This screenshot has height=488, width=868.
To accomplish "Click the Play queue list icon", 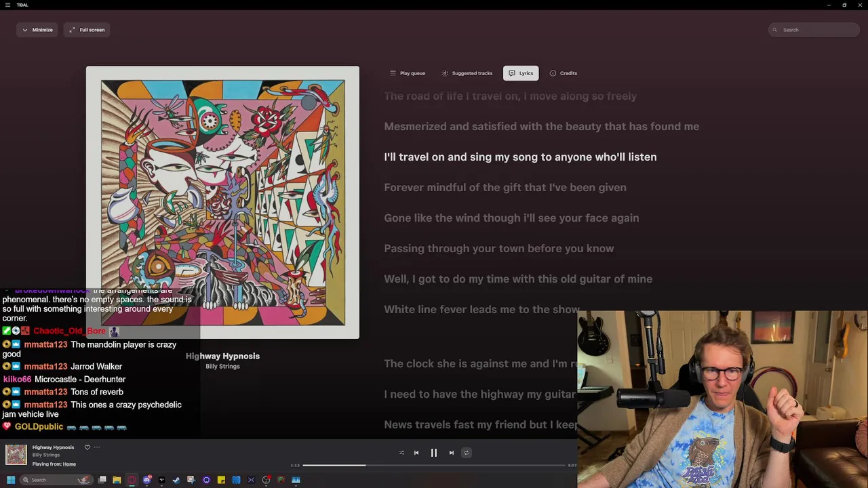I will click(393, 73).
